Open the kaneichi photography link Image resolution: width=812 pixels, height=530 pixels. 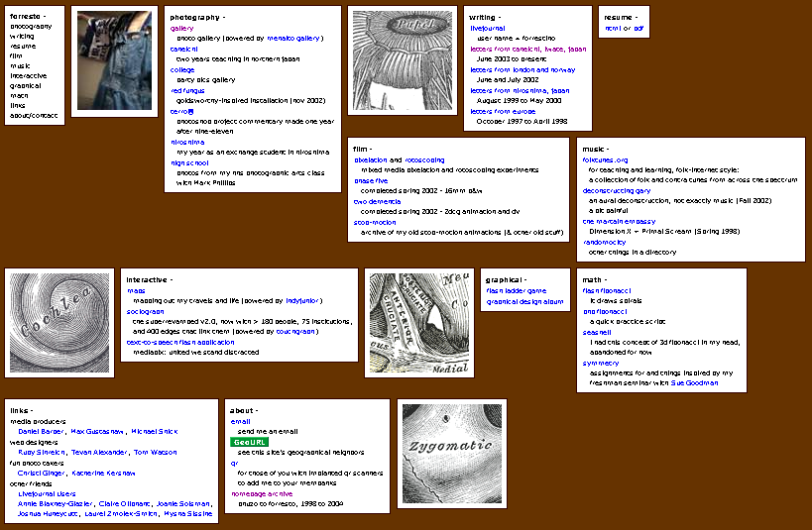coord(183,50)
